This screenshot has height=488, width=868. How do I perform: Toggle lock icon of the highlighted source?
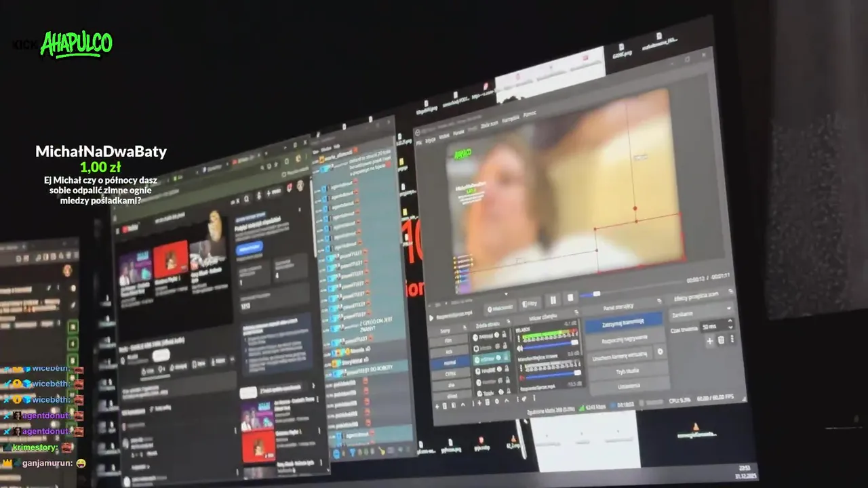tap(506, 357)
